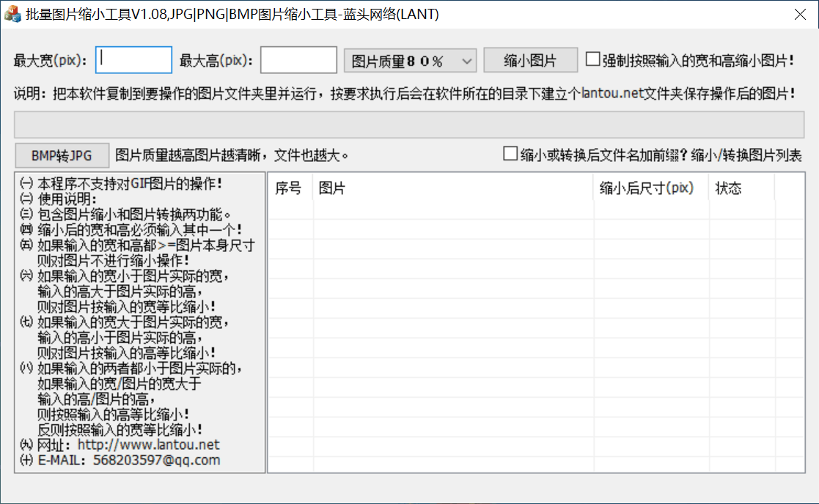This screenshot has height=504, width=819.
Task: Click the 缩小图片 button
Action: (531, 60)
